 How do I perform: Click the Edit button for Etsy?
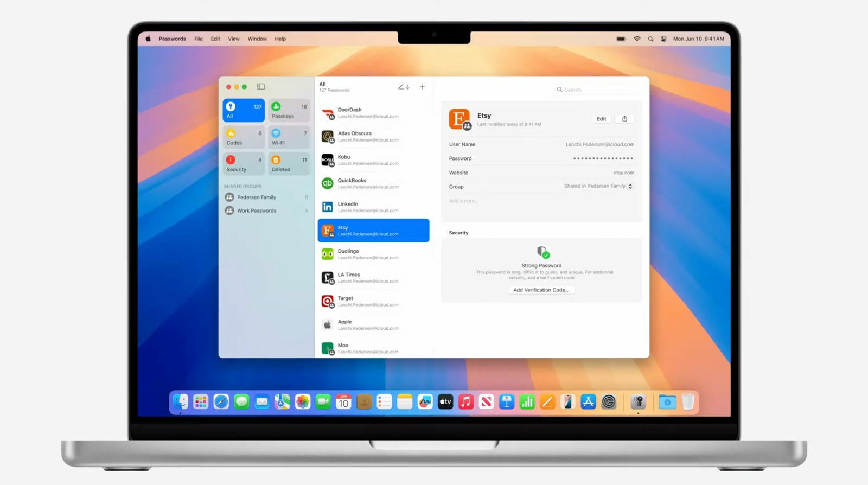[x=601, y=119]
